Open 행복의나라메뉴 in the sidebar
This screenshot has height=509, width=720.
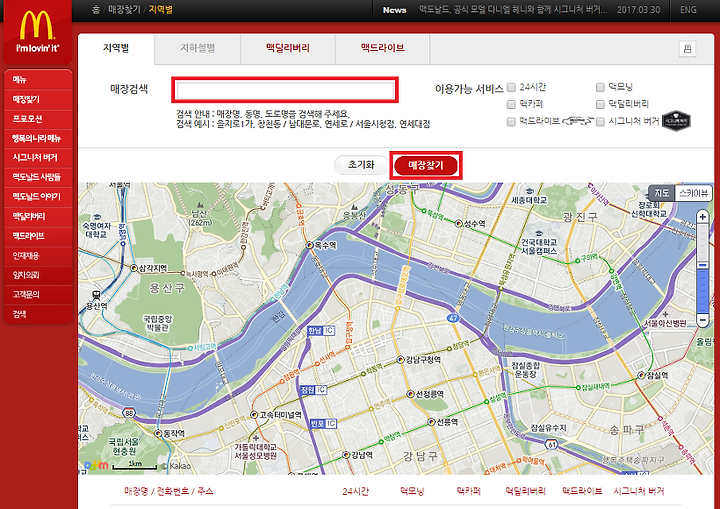pos(38,138)
